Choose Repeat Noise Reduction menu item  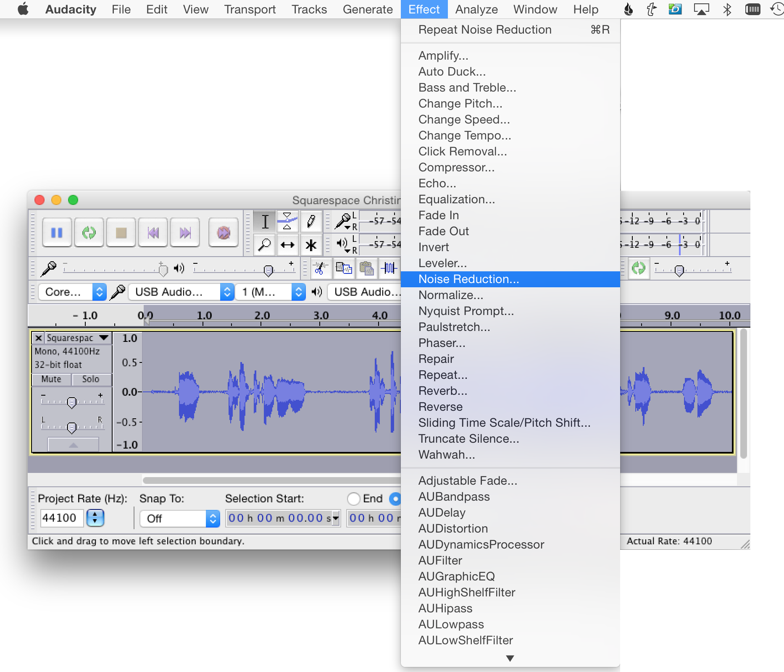point(510,30)
